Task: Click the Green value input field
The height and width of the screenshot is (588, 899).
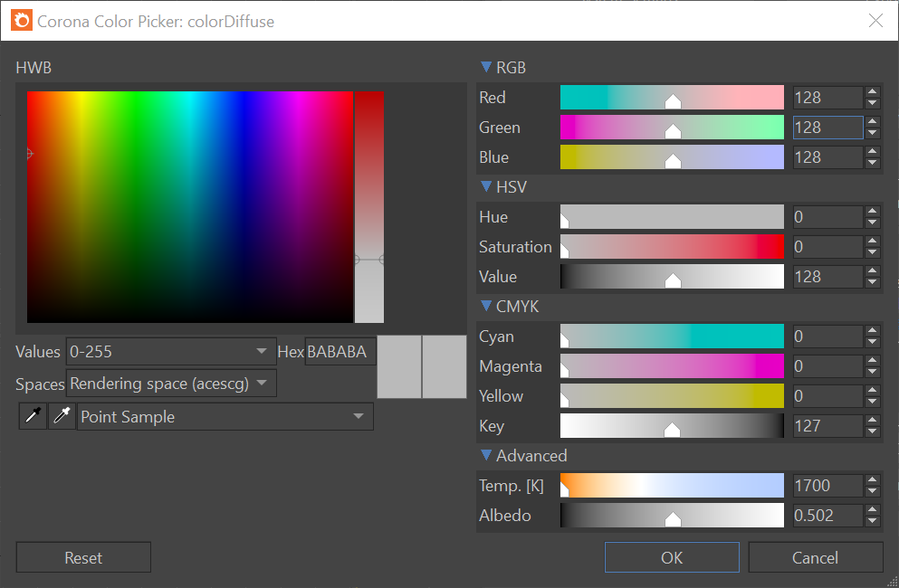Action: click(x=827, y=128)
